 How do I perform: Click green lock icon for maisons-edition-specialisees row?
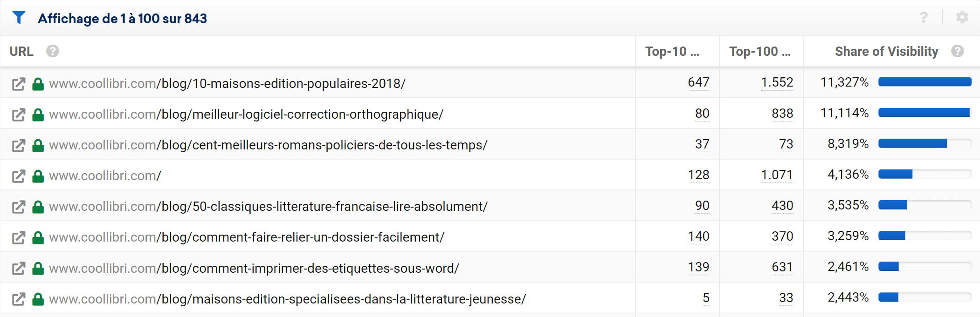pyautogui.click(x=38, y=299)
